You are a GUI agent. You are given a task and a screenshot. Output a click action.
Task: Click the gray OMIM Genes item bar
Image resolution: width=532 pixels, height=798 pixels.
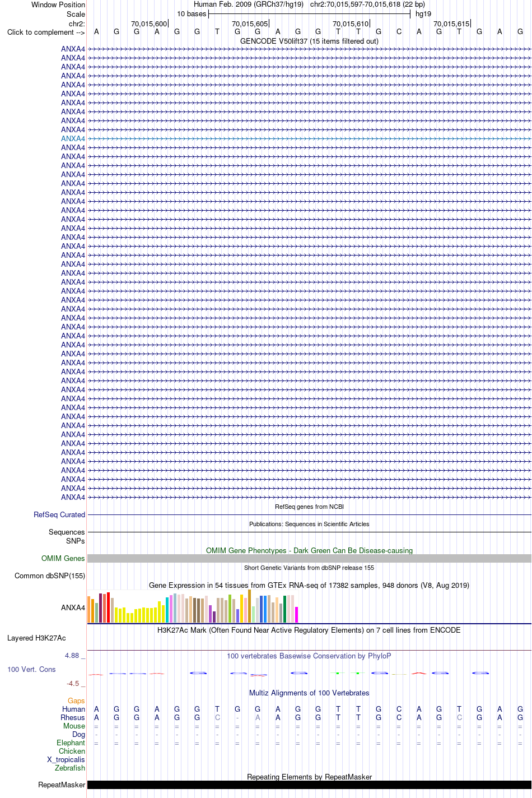[x=309, y=559]
